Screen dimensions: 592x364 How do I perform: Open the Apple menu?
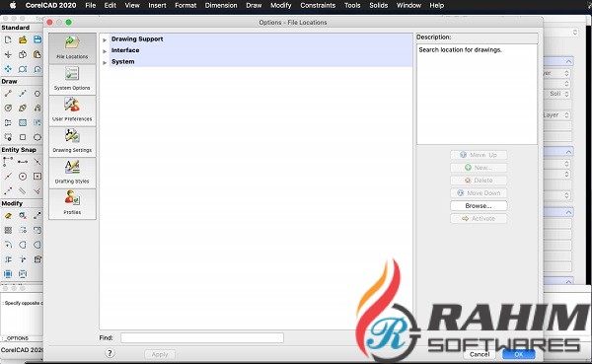coord(13,5)
